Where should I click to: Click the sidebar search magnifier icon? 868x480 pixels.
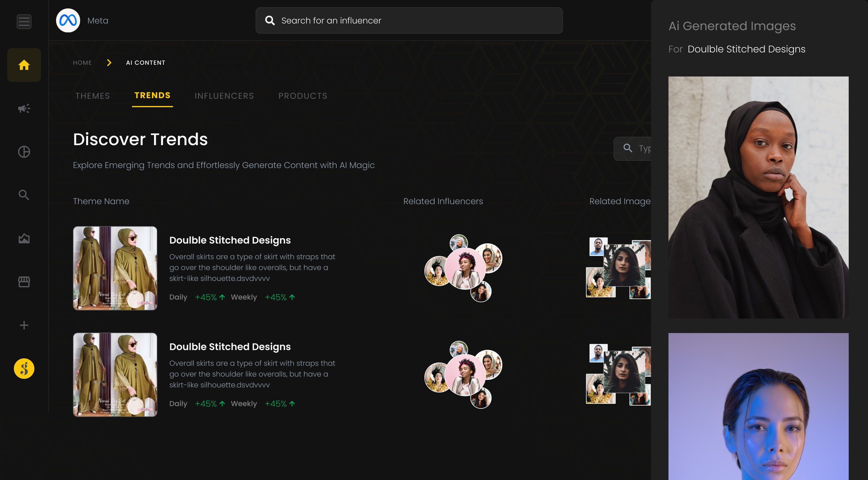(x=24, y=195)
